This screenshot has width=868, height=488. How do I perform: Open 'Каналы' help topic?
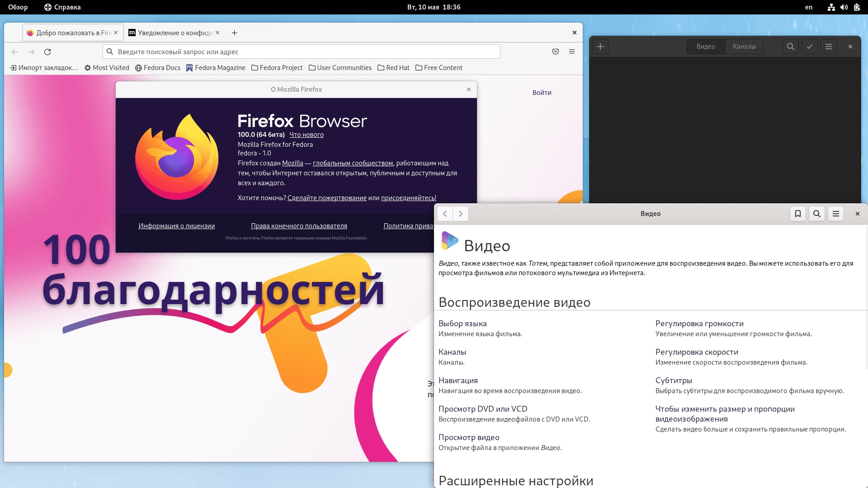[x=452, y=352]
